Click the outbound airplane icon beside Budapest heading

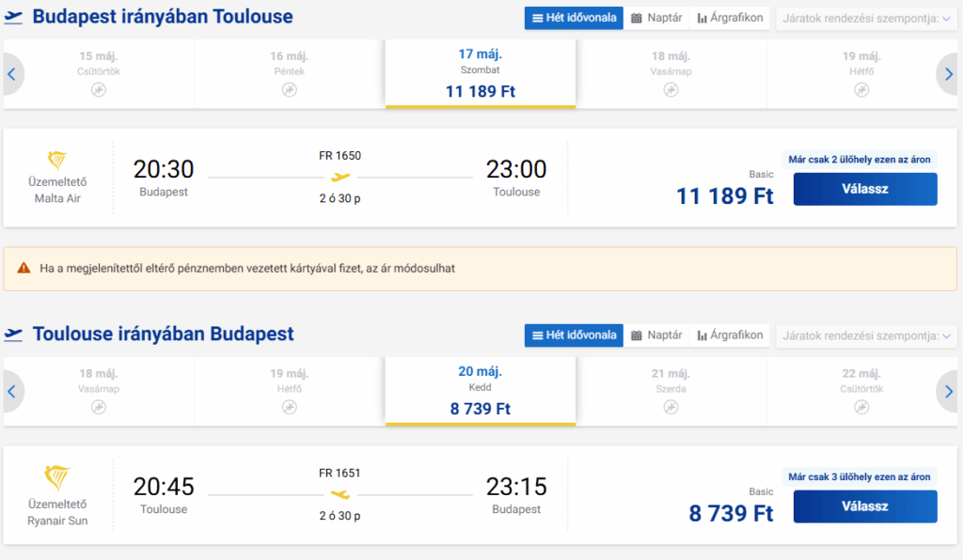tap(13, 17)
